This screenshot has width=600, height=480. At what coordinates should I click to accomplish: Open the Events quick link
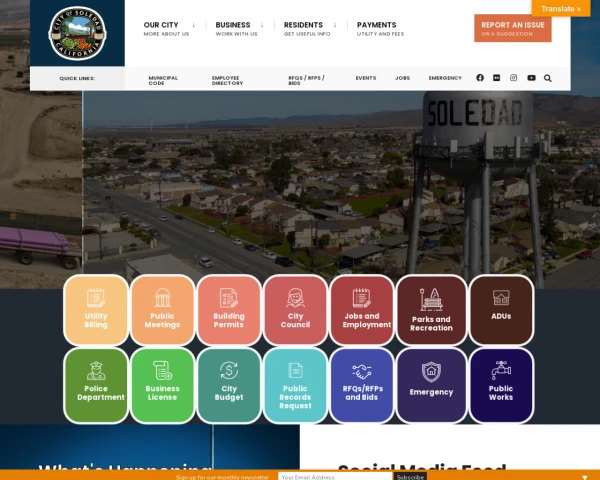(x=366, y=78)
